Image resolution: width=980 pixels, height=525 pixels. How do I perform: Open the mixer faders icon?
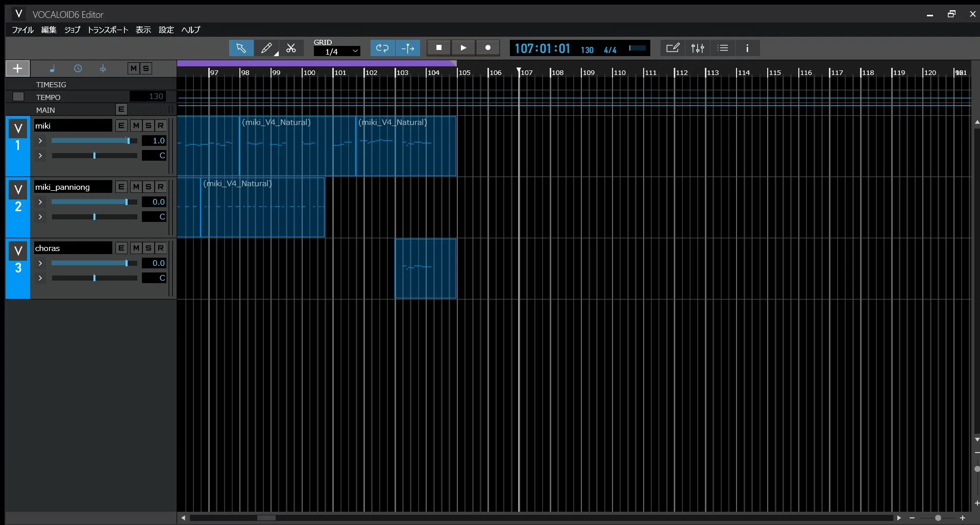(x=698, y=48)
